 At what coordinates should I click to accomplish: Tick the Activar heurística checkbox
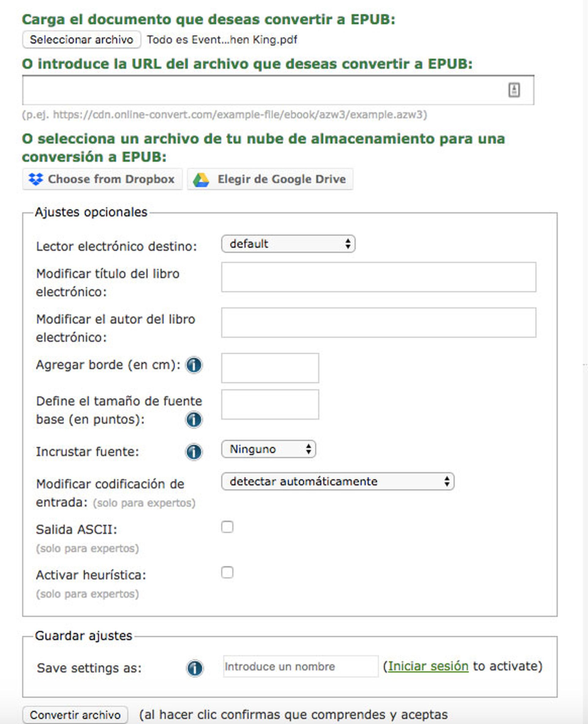coord(227,573)
